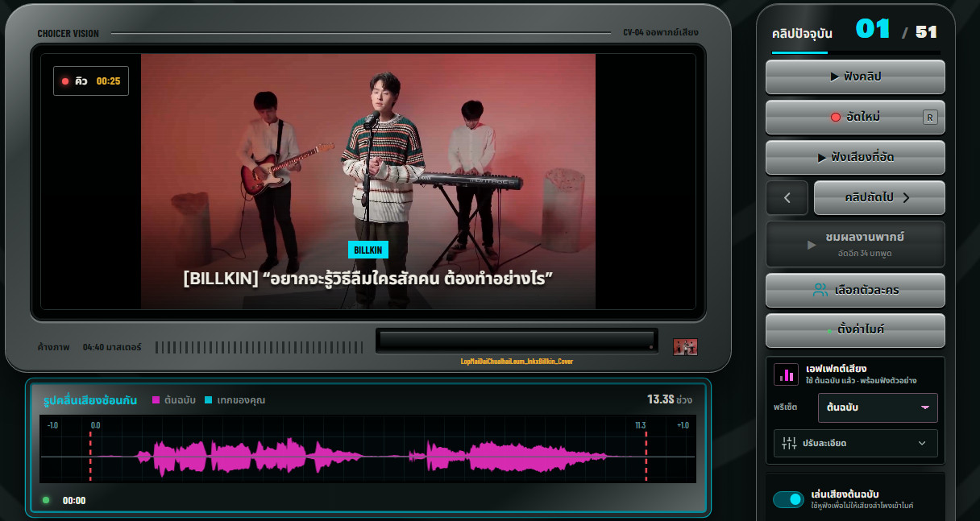Viewport: 980px width, 521px height.
Task: Start re-recording with อัดใหม่ button
Action: click(x=855, y=118)
